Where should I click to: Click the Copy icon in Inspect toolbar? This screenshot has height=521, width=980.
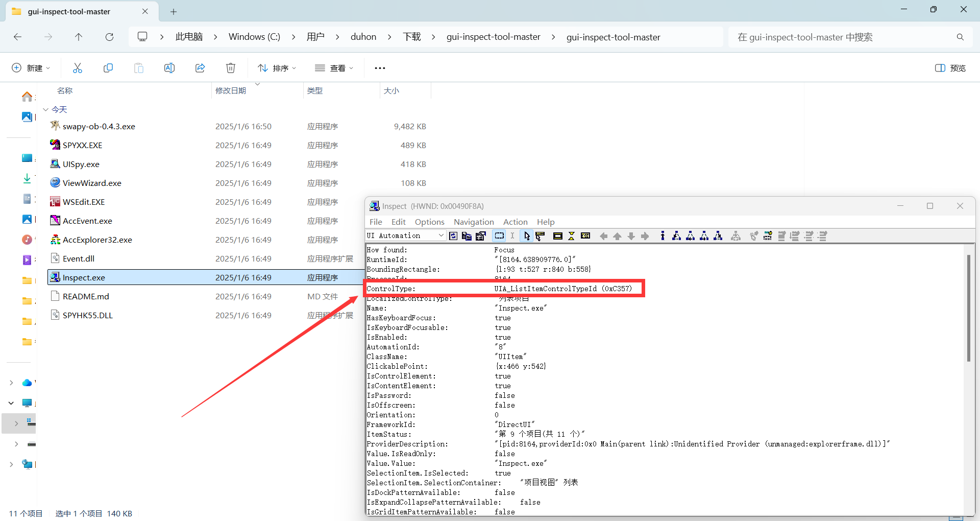pyautogui.click(x=467, y=235)
